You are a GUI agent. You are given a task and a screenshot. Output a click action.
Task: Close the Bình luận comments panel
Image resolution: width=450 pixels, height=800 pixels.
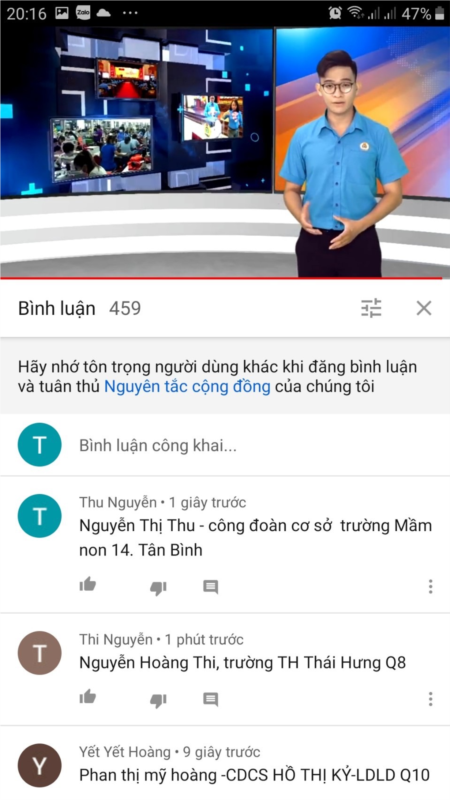(x=424, y=308)
